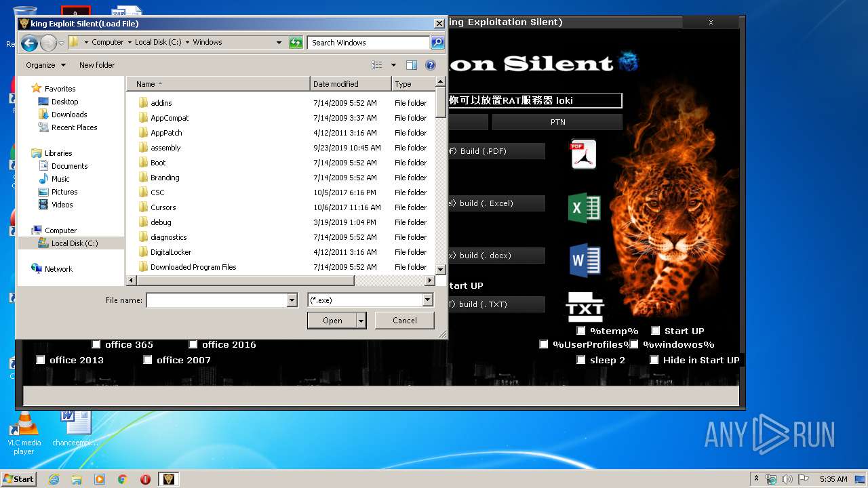
Task: Open Windows Explorer taskbar icon
Action: 77,479
